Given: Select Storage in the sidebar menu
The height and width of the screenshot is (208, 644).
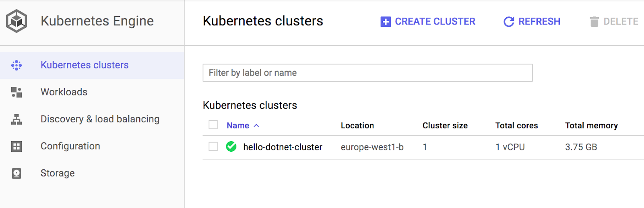Looking at the screenshot, I should coord(58,173).
